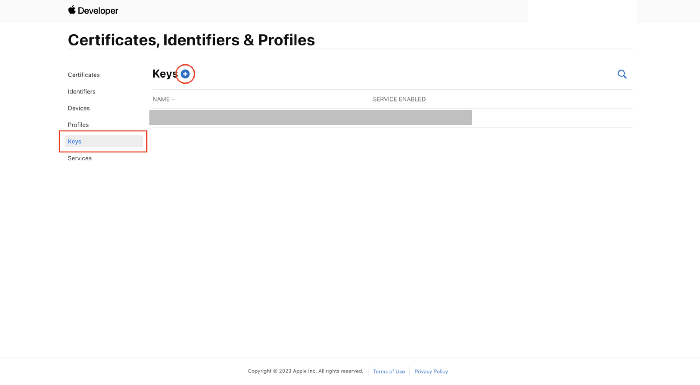Click the Apple Inc. copyright footer text
Viewport: 700px width, 385px height.
[305, 371]
